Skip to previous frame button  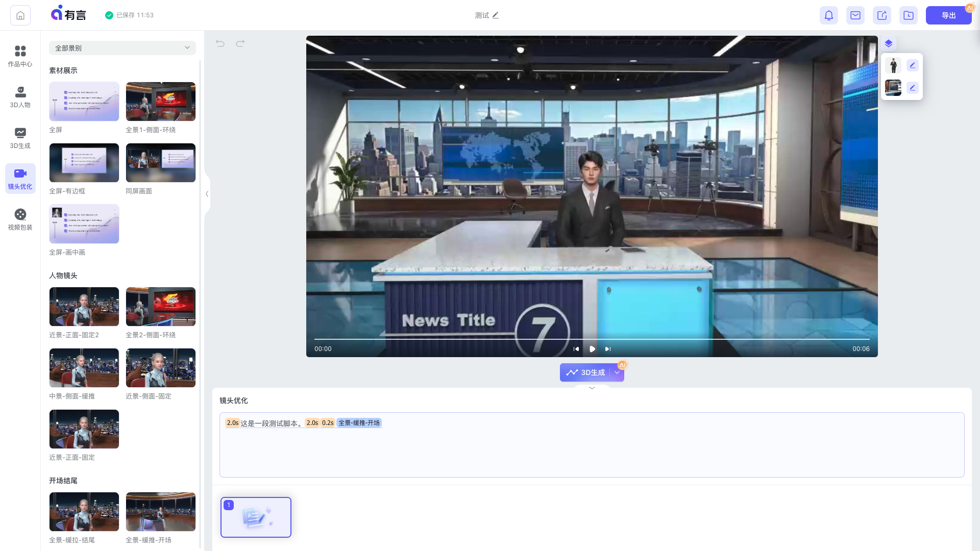[x=576, y=349]
